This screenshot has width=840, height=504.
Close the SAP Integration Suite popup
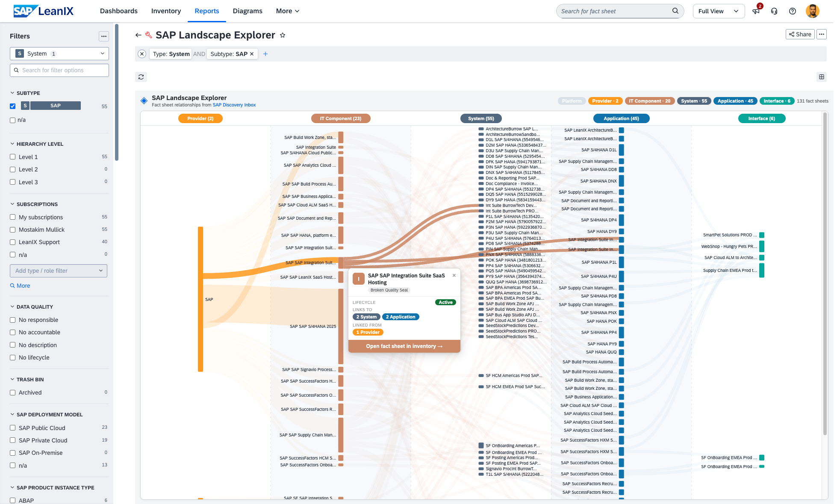(454, 275)
